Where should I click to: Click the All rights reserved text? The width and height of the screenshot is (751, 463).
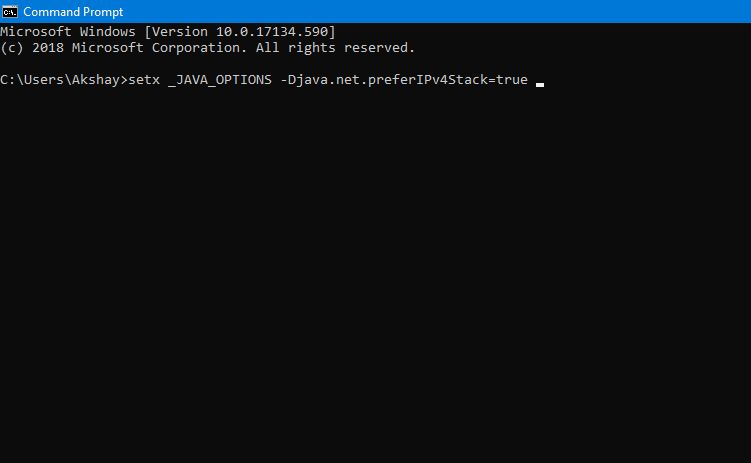(335, 48)
